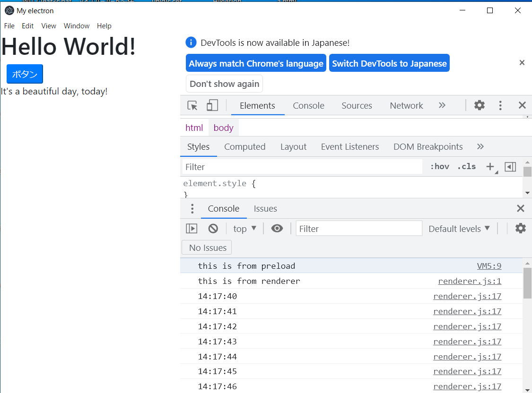Click Switch DevTools to Japanese
This screenshot has width=532, height=393.
pyautogui.click(x=389, y=63)
